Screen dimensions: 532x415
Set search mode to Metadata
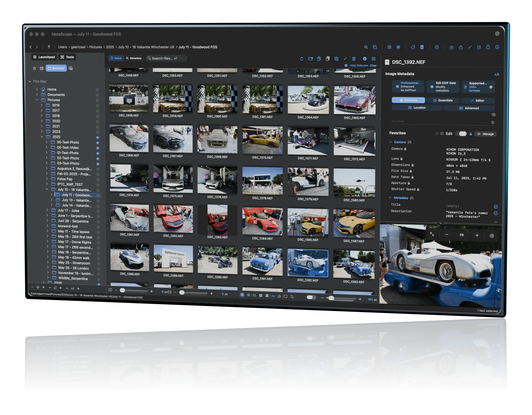[134, 58]
